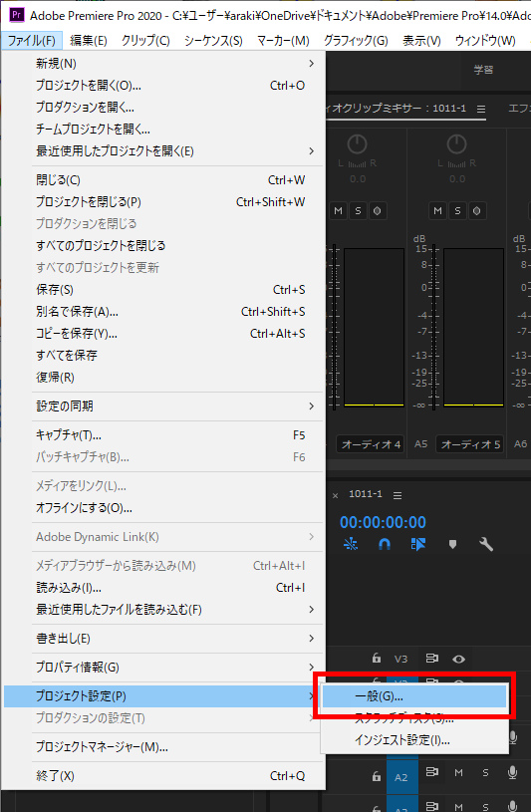This screenshot has height=812, width=531.
Task: Toggle the A2 track target button
Action: [x=400, y=777]
